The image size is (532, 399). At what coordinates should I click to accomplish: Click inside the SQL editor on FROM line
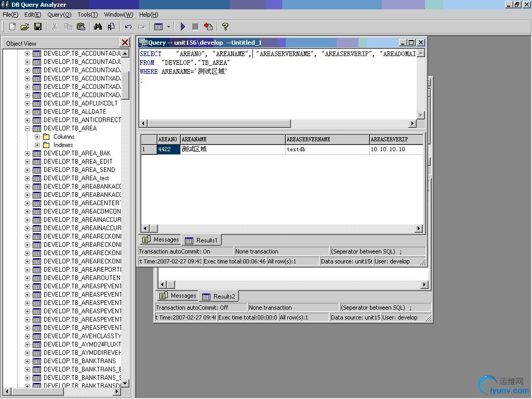184,63
